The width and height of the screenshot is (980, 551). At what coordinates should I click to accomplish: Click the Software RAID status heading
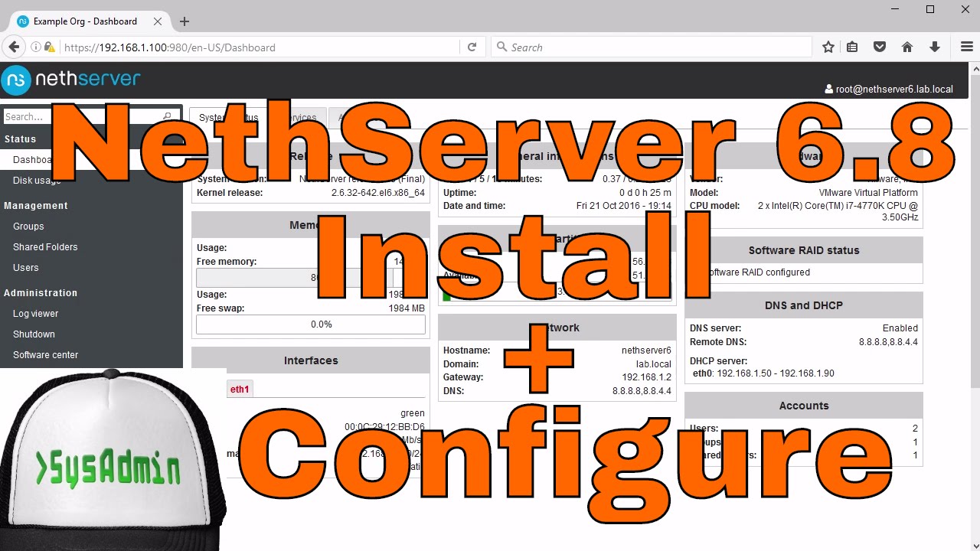coord(804,250)
